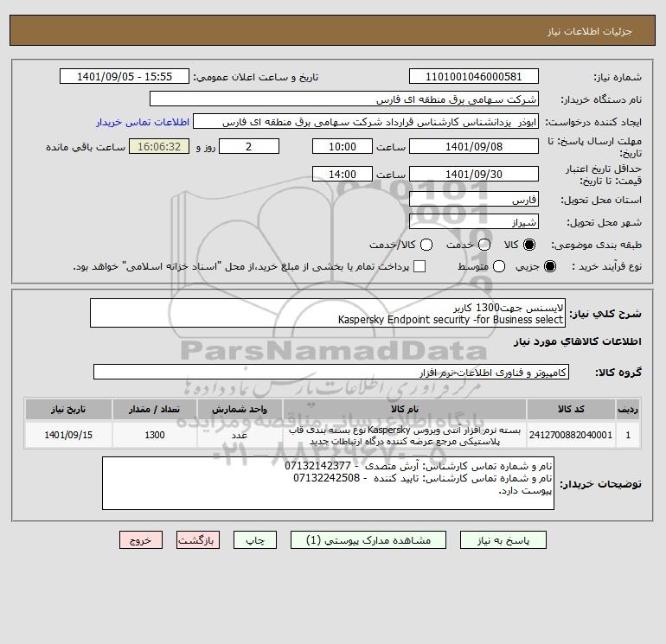Viewport: 666px width, 644px height.
Task: Click the goods group field کامپیوتر و فناوری اطلاعات
Action: (x=331, y=372)
